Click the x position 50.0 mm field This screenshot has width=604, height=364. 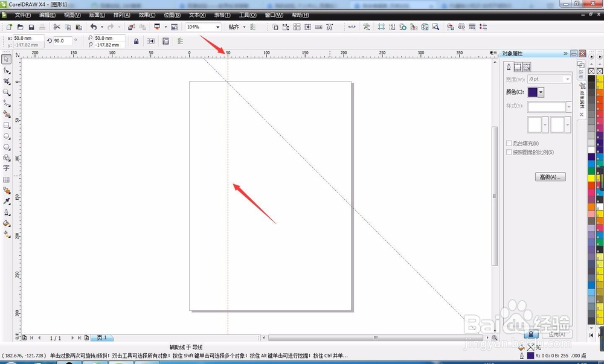pos(28,38)
